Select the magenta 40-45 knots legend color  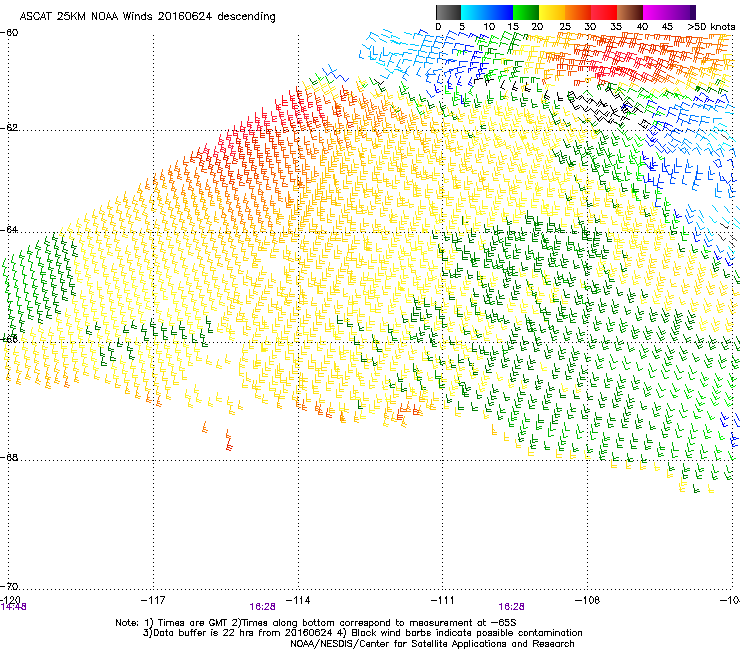656,12
